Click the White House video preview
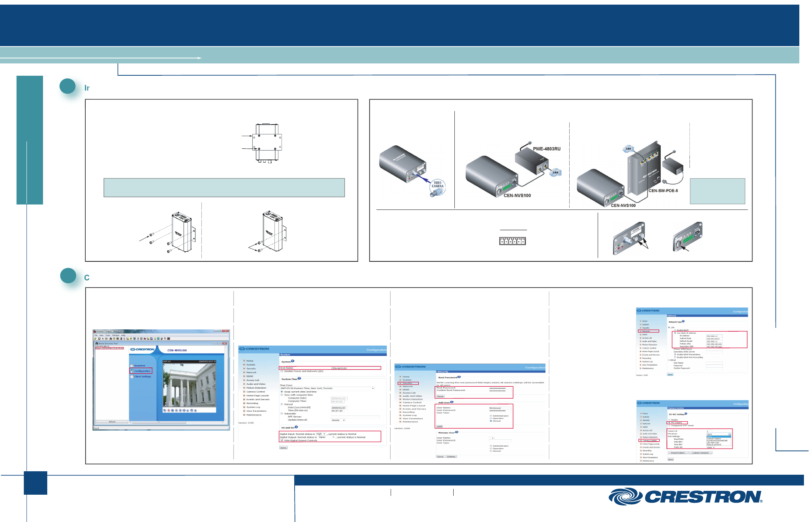The width and height of the screenshot is (812, 522). tap(189, 385)
